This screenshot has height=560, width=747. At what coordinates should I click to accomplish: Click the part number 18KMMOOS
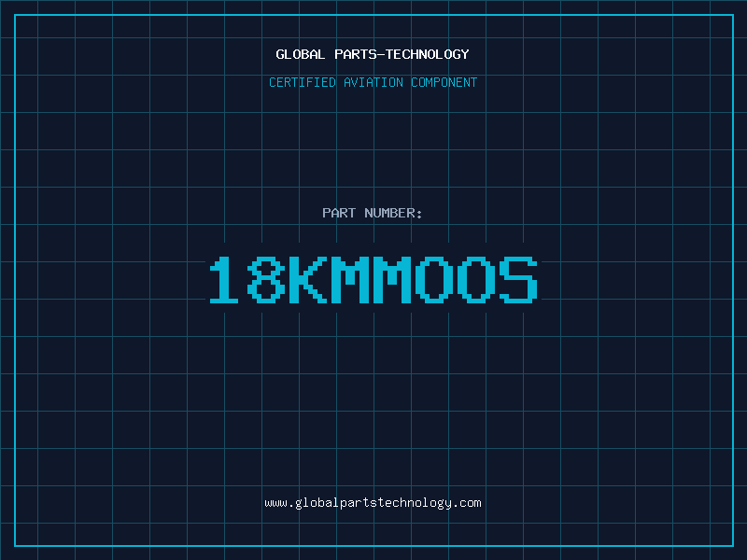pos(373,279)
